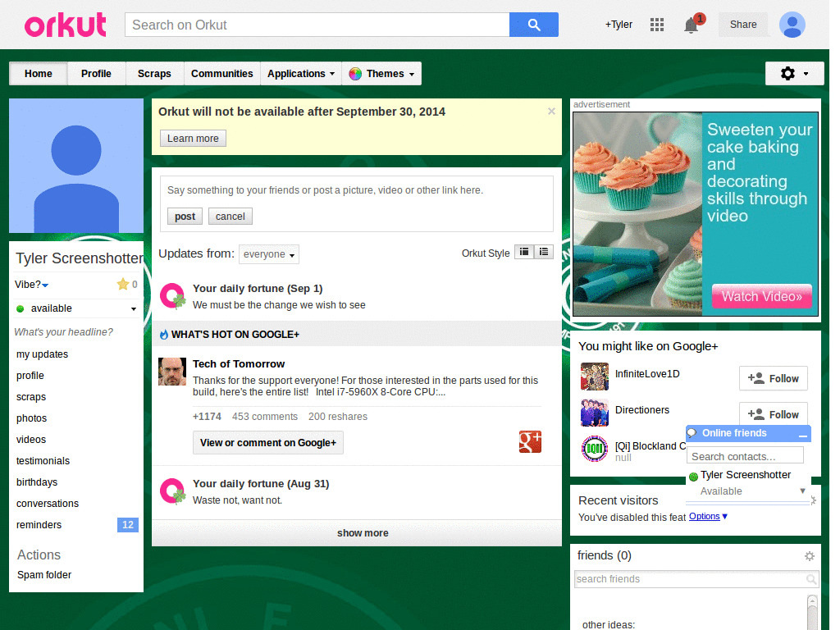
Task: Click the Vibe star icon
Action: (123, 284)
